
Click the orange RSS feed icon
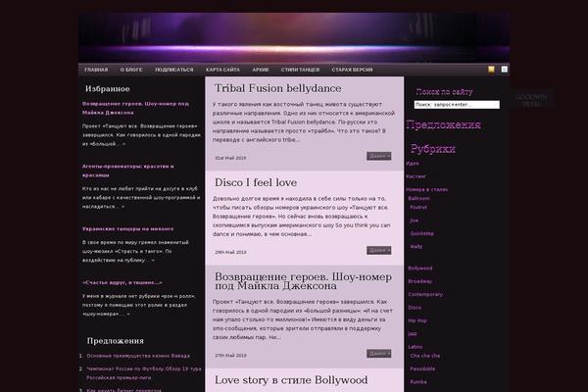pos(491,70)
